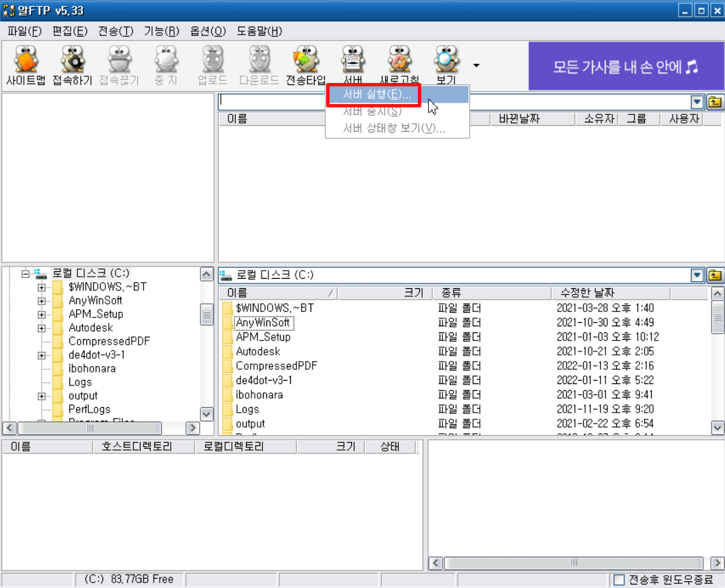This screenshot has height=588, width=725.
Task: Click the 중지 stop icon
Action: click(x=166, y=65)
